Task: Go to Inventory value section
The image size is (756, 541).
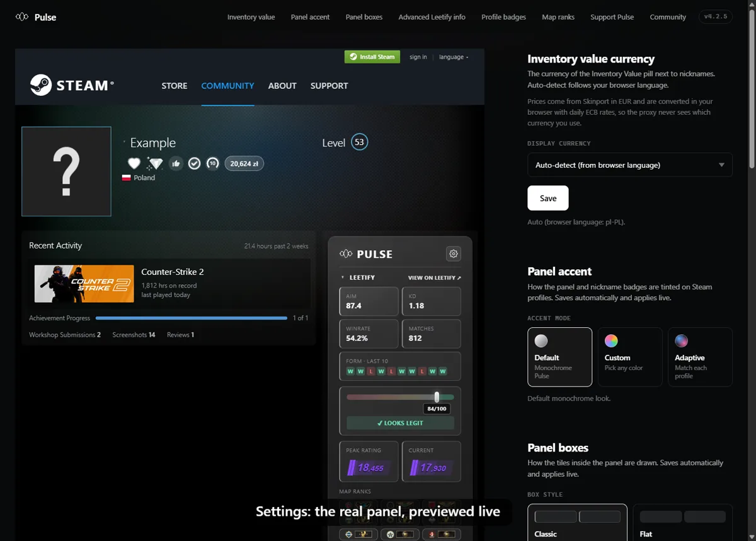Action: pyautogui.click(x=251, y=17)
